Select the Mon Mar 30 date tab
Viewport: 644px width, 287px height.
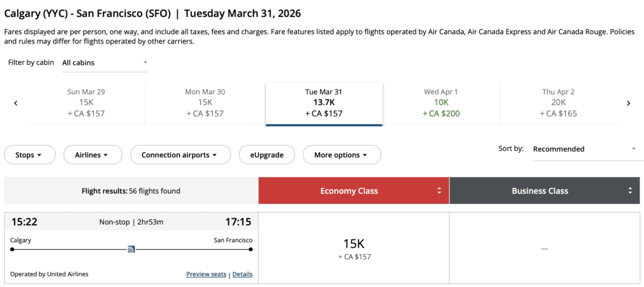tap(205, 103)
